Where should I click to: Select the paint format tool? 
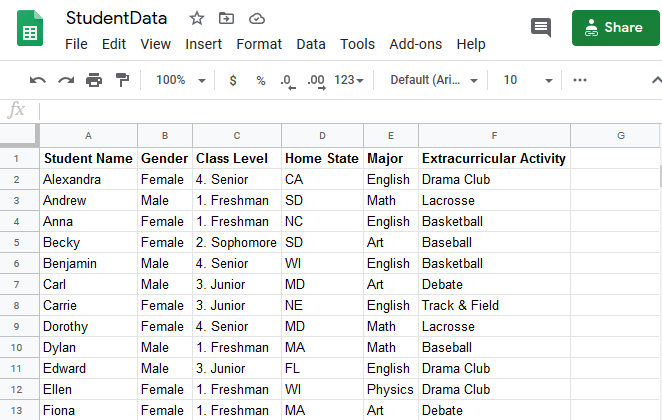[x=122, y=80]
